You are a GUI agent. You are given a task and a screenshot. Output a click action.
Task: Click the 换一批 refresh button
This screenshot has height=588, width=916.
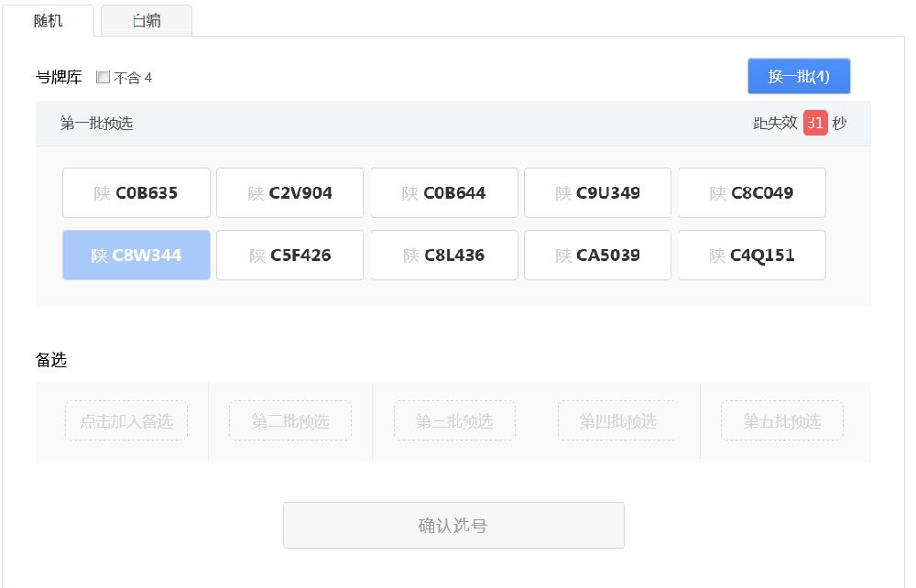(799, 76)
